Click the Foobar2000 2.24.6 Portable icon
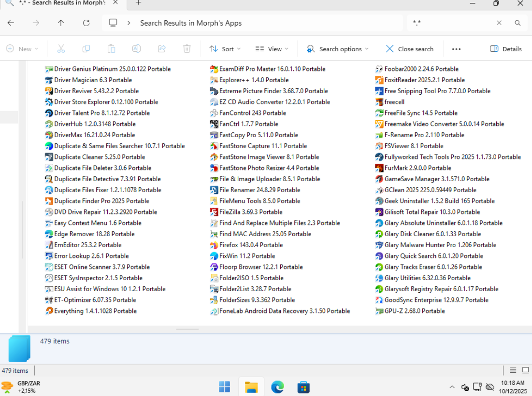Image resolution: width=532 pixels, height=396 pixels. [380, 69]
